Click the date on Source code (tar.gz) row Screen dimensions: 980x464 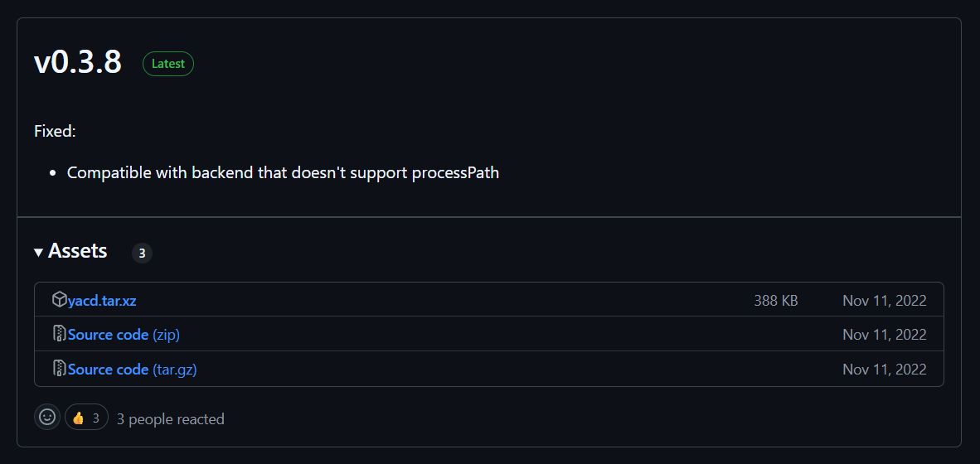[884, 370]
